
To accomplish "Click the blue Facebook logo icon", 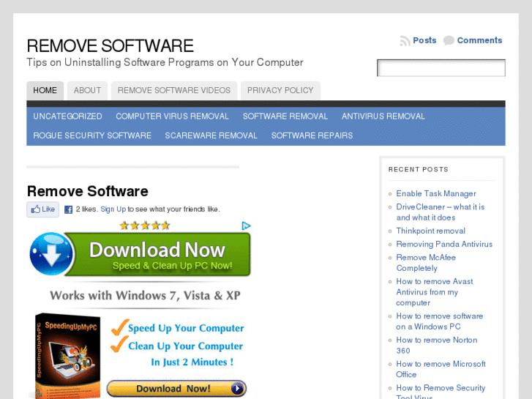I will [68, 209].
